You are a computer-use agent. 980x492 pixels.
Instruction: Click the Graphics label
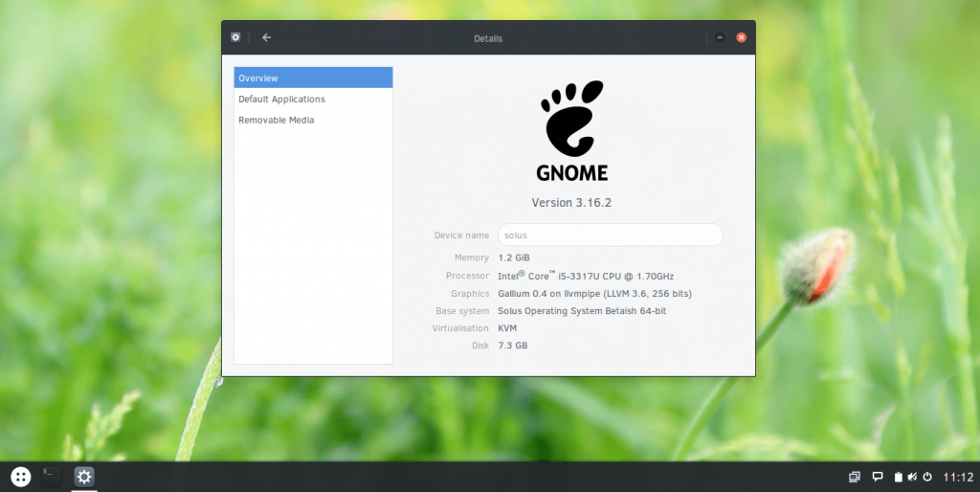pos(470,293)
